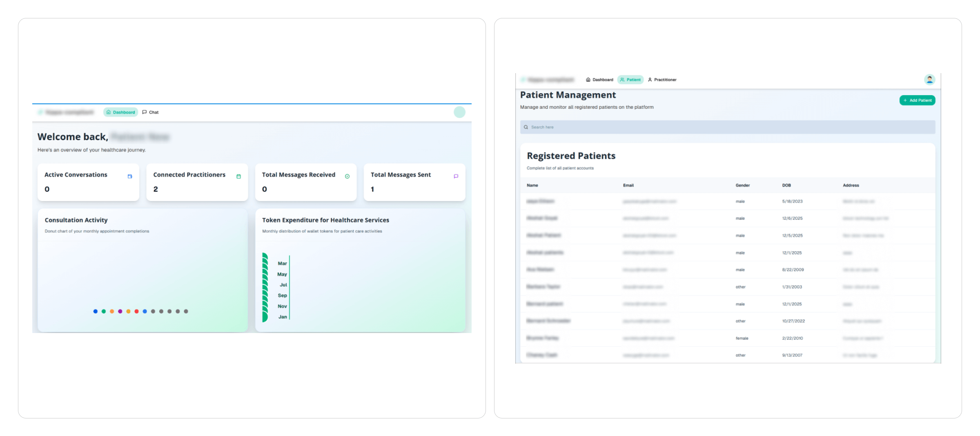
Task: Open the Practitioner tab
Action: pyautogui.click(x=662, y=80)
